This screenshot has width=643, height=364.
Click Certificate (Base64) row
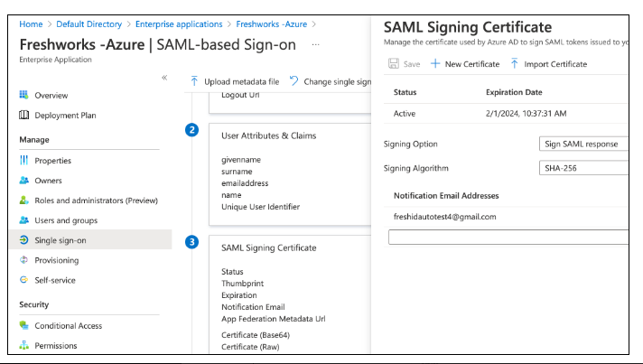click(256, 335)
